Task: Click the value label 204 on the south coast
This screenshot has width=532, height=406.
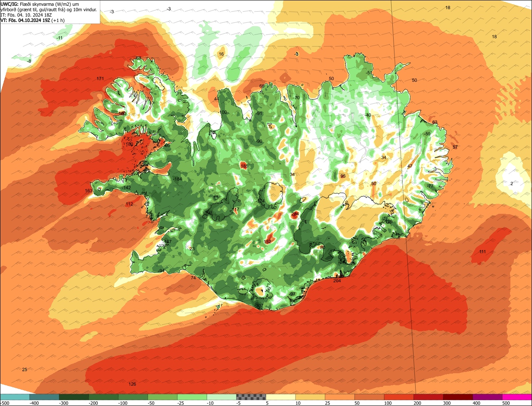Action: 337,281
